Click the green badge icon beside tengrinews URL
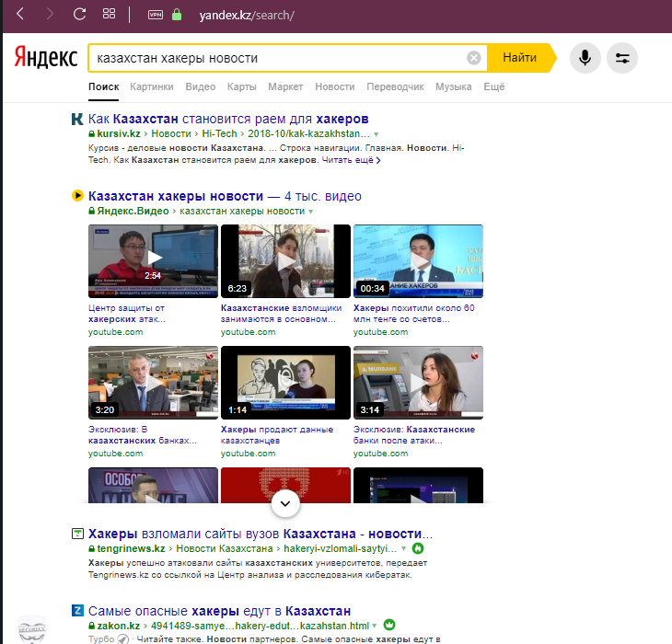The image size is (672, 644). tap(417, 548)
